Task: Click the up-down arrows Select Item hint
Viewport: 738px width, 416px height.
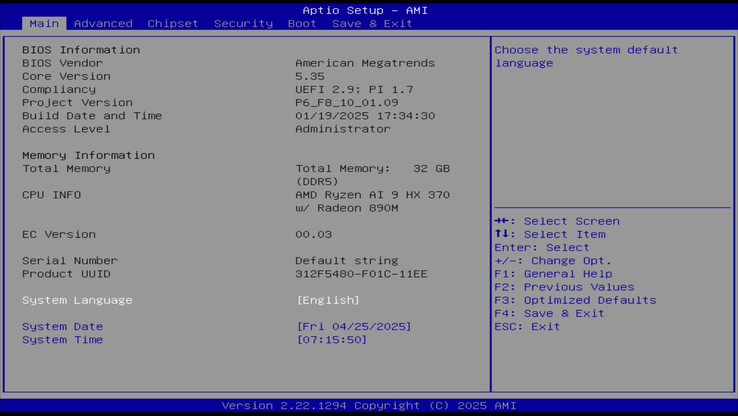Action: tap(550, 234)
